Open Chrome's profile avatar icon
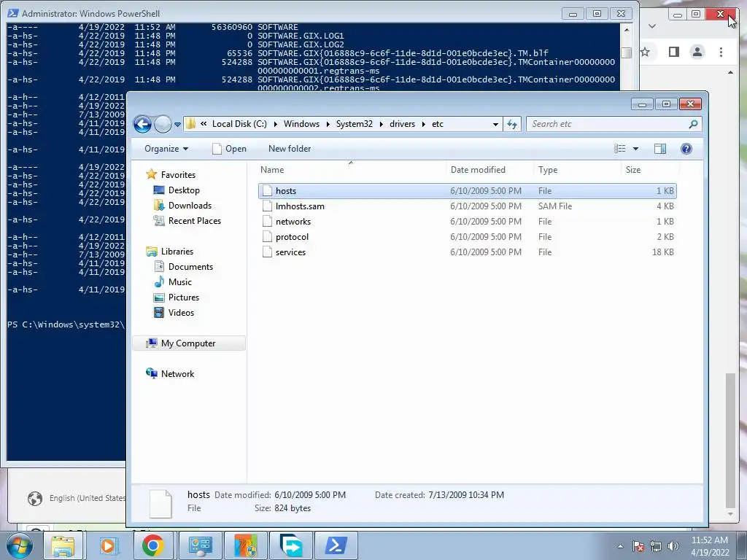Image resolution: width=747 pixels, height=560 pixels. 697,52
